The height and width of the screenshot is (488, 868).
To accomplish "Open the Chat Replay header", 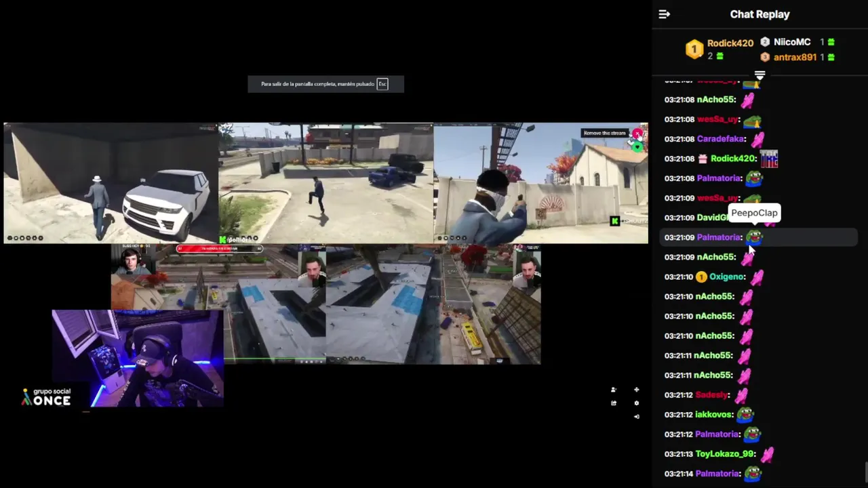I will 759,14.
